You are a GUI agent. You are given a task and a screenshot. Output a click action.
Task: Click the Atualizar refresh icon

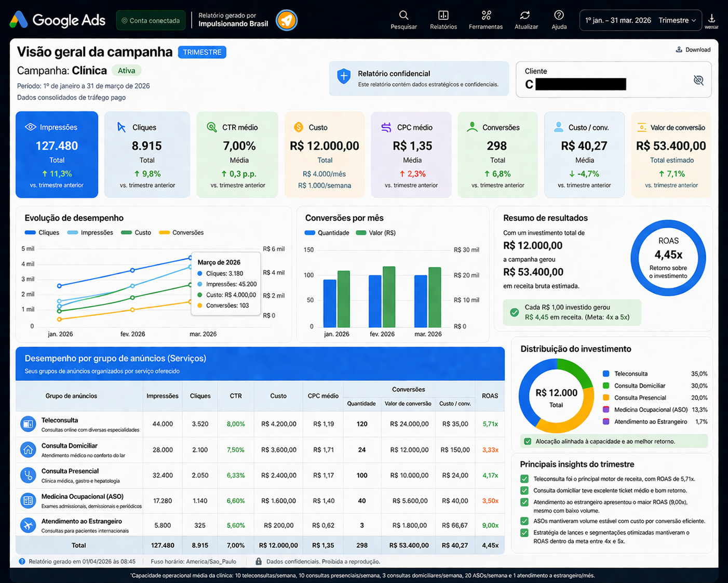click(525, 16)
